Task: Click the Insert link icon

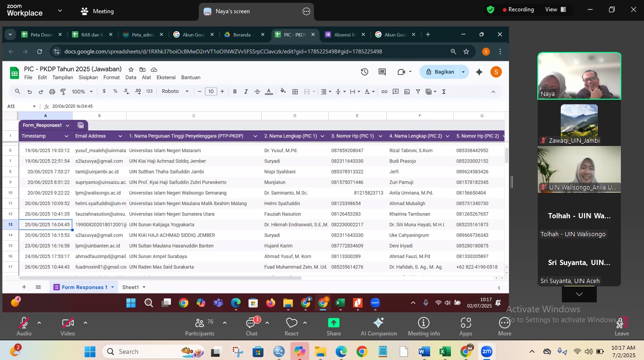Action: pyautogui.click(x=384, y=92)
